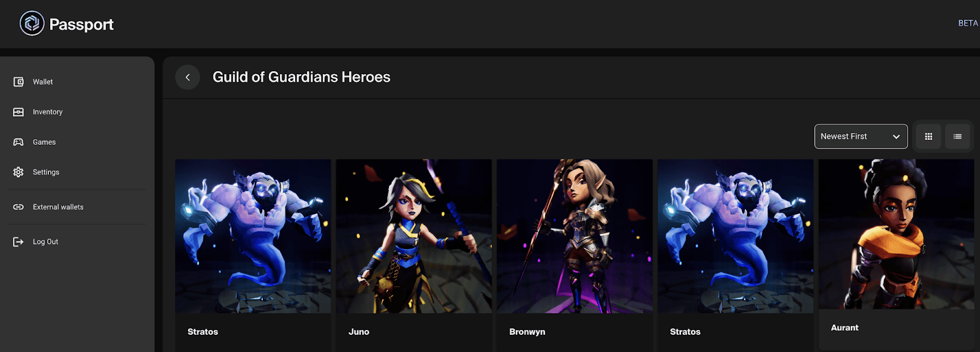
Task: Open the Newest First sort dropdown
Action: 851,137
